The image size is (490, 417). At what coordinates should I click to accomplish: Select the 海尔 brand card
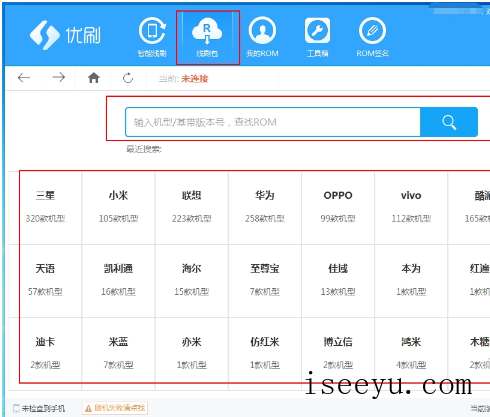click(192, 281)
